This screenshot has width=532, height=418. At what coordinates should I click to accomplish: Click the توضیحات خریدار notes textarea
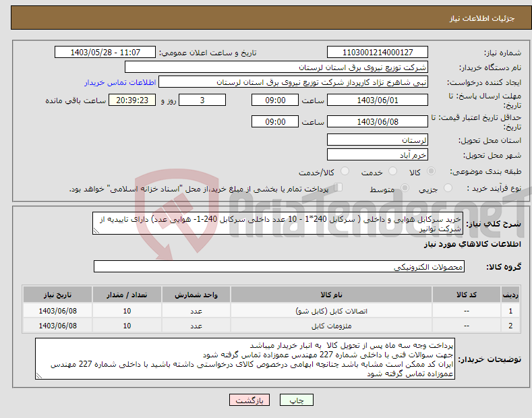pyautogui.click(x=245, y=359)
